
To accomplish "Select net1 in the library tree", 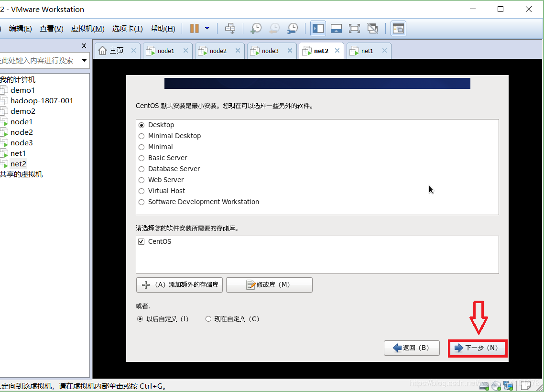I will pyautogui.click(x=18, y=153).
